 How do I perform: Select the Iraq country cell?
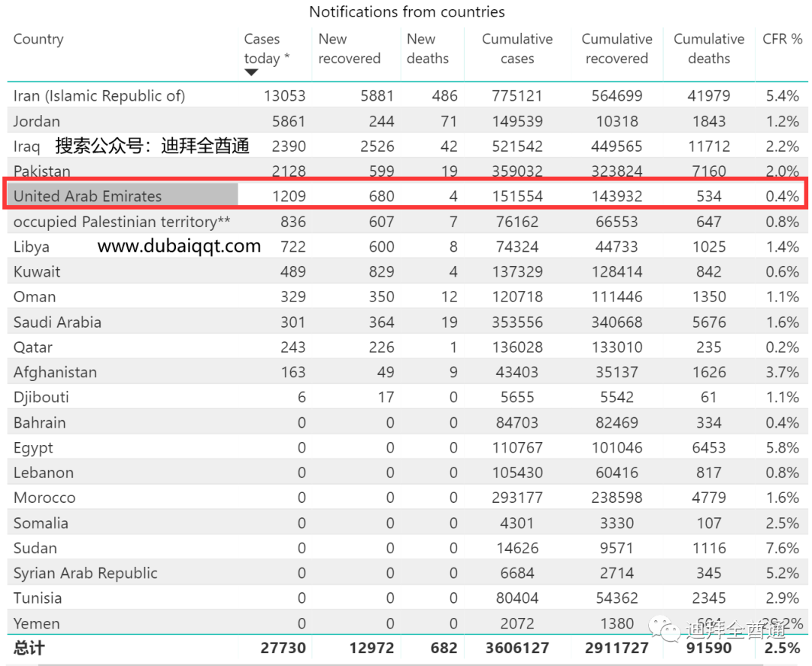click(x=27, y=147)
